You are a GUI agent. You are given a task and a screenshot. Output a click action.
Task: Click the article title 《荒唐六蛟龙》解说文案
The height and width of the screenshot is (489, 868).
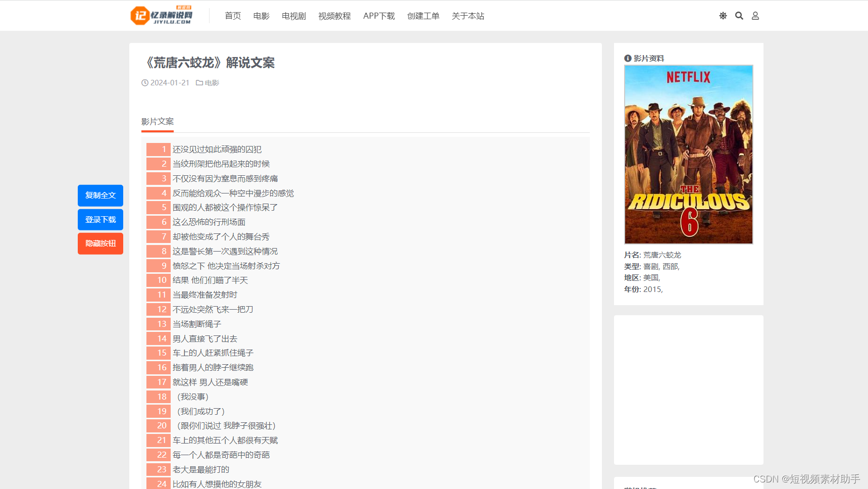(209, 63)
